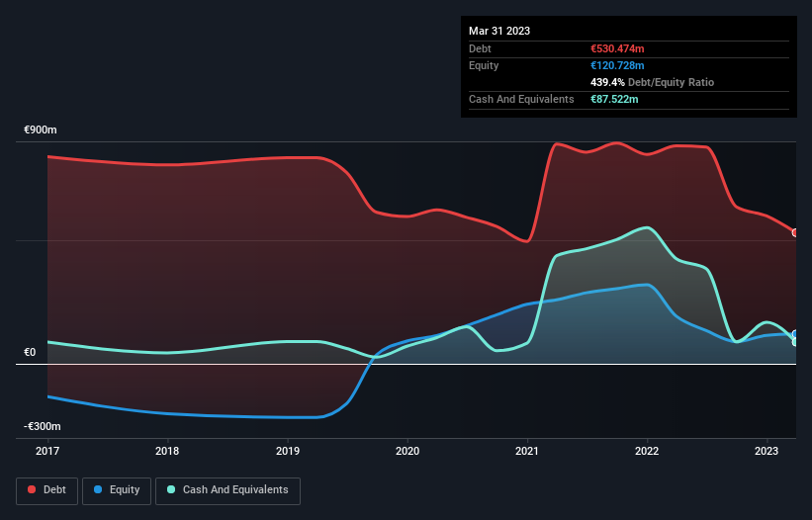Viewport: 812px width, 520px height.
Task: Click the €530.474m debt value
Action: 617,48
